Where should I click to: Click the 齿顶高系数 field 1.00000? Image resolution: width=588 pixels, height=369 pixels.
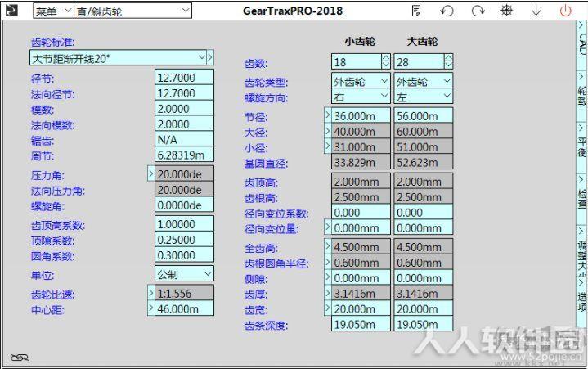pyautogui.click(x=184, y=224)
